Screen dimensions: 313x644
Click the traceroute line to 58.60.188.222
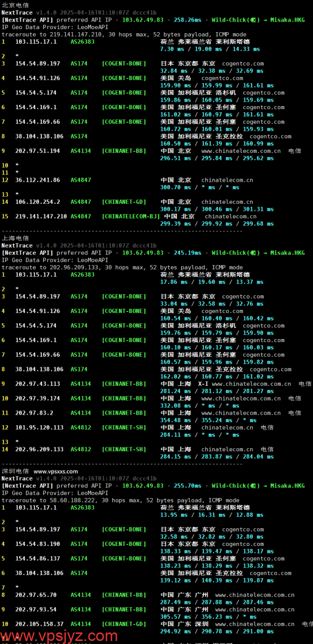point(121,501)
